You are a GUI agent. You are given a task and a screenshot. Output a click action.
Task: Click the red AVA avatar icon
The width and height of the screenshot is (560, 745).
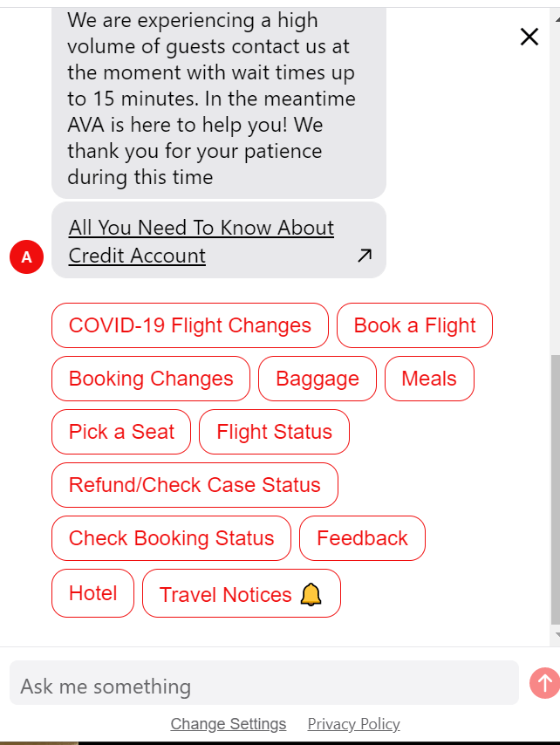pos(25,256)
